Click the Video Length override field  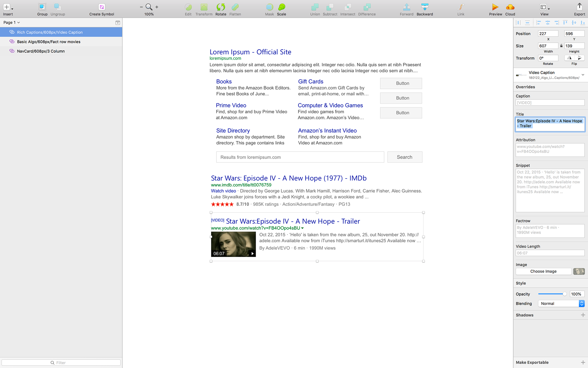click(550, 253)
